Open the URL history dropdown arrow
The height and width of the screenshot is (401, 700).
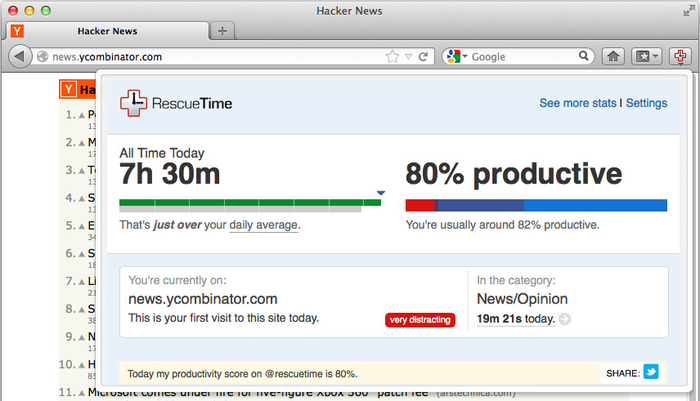tap(408, 57)
